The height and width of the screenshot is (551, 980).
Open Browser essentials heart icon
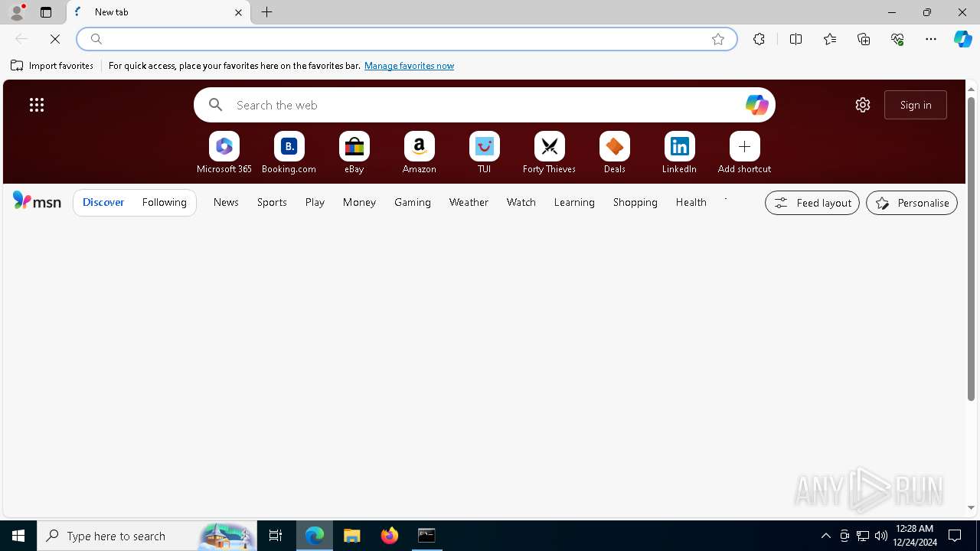(897, 39)
